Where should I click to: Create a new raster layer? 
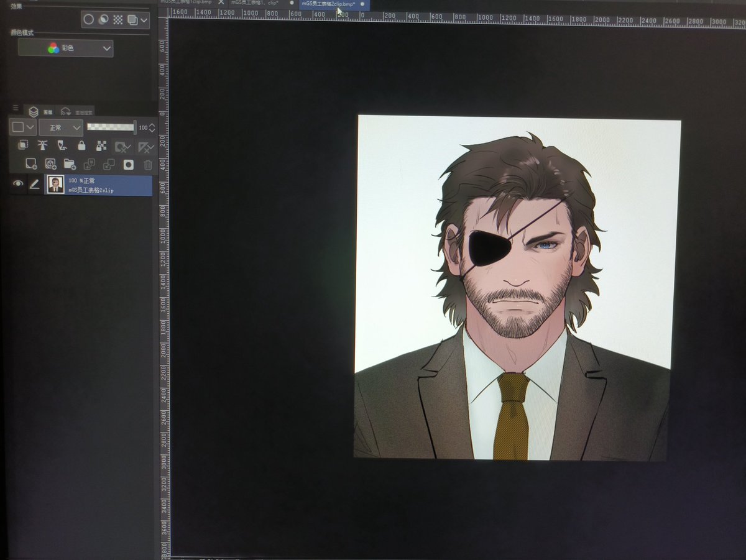[x=30, y=164]
